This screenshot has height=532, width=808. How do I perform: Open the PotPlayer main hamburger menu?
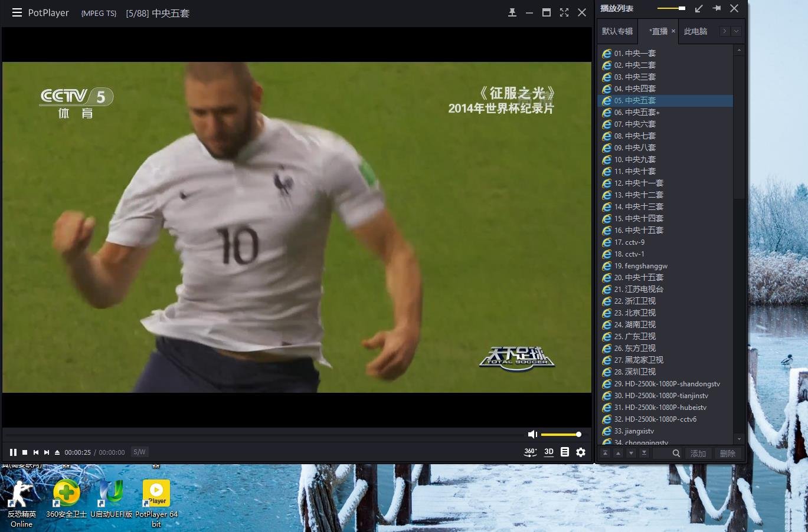tap(17, 12)
